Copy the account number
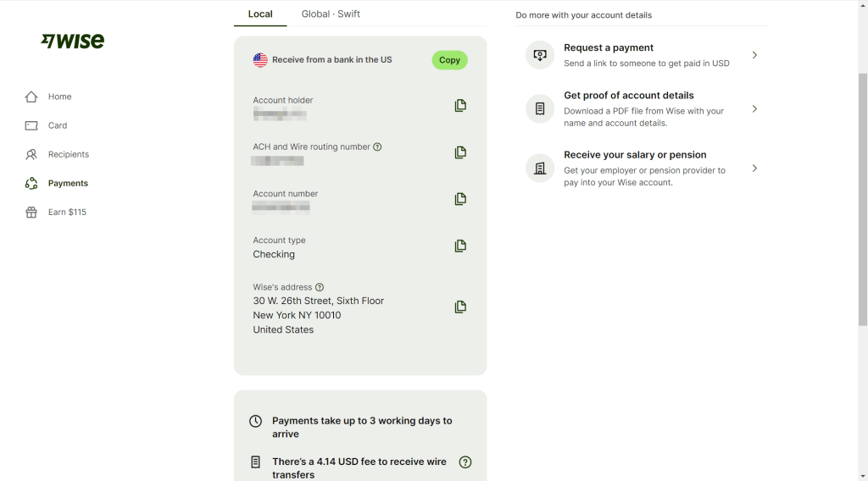Screen dimensions: 868x481 460,199
